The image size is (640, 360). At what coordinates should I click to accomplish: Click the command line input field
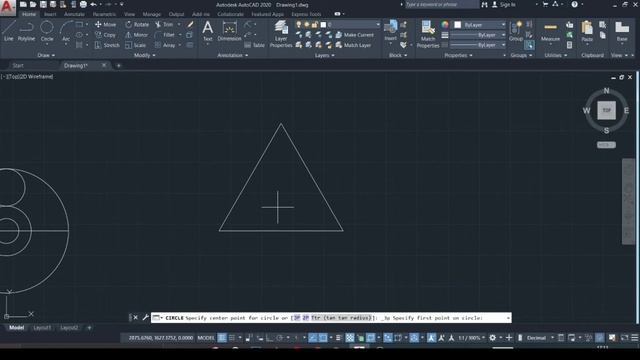[331, 318]
